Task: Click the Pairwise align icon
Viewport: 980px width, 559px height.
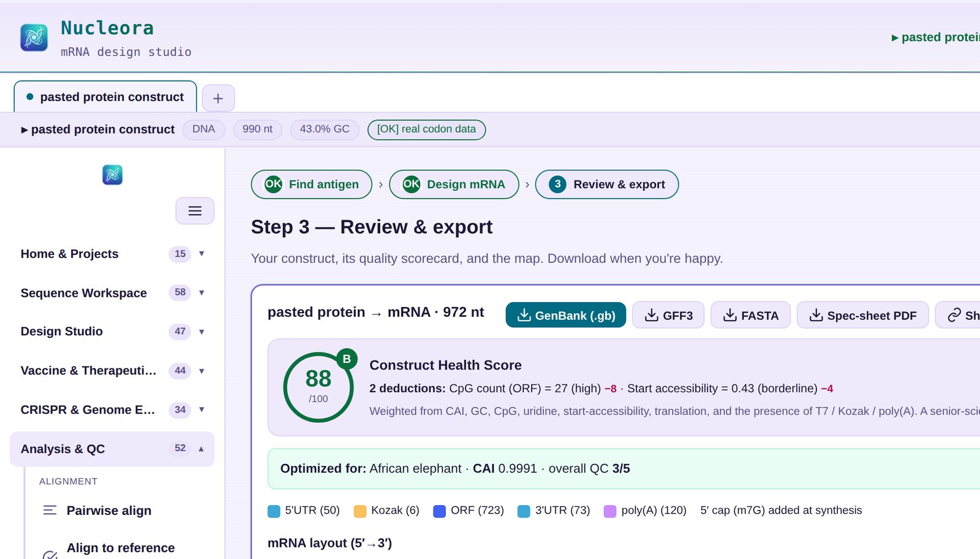Action: tap(50, 510)
